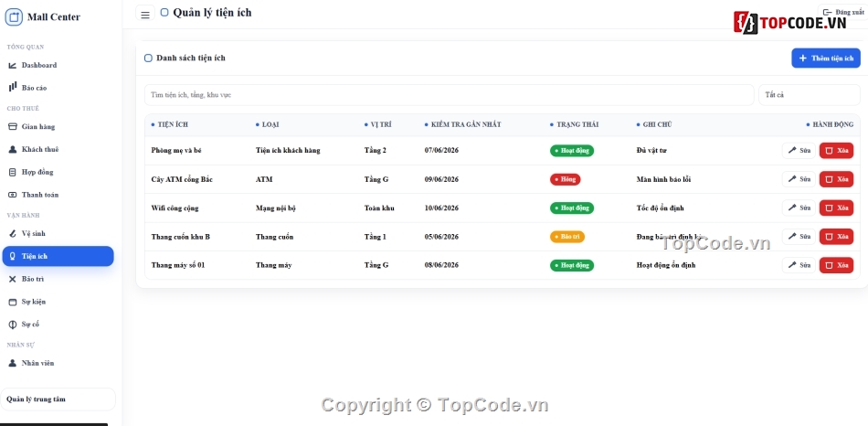Screen dimensions: 868x426
Task: Click the TRẠNG THÁI column header
Action: [x=574, y=124]
